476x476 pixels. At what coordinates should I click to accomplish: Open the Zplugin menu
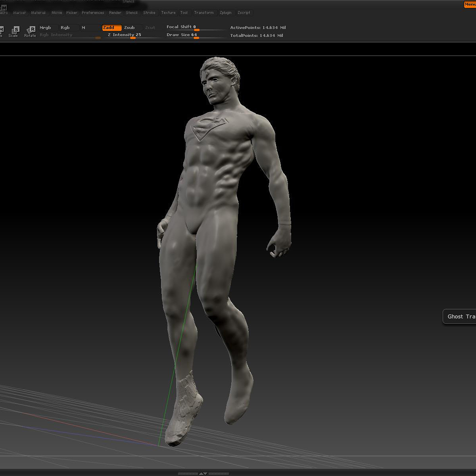pos(226,13)
